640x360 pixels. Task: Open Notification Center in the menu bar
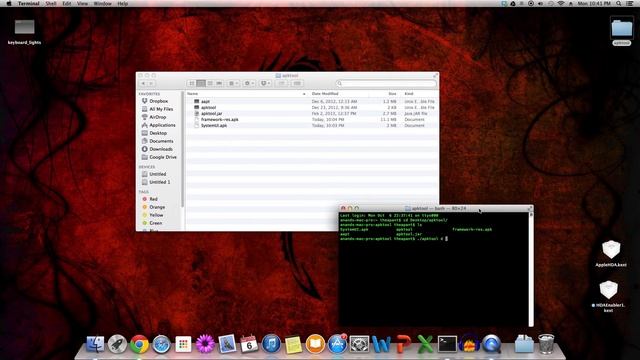(630, 3)
